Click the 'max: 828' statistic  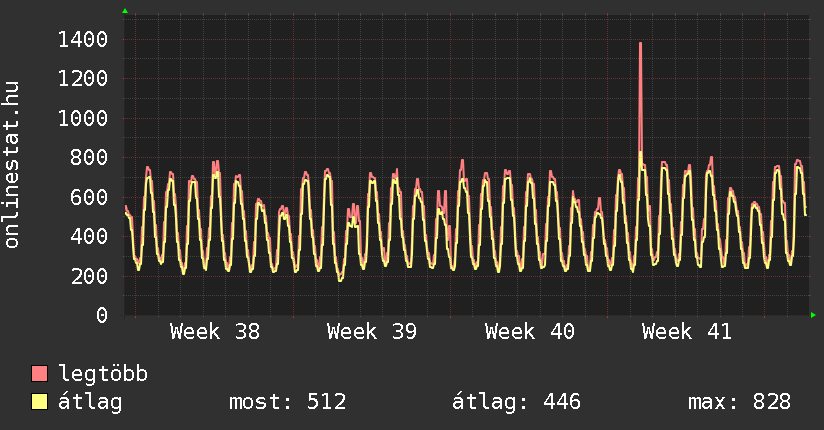pyautogui.click(x=739, y=402)
